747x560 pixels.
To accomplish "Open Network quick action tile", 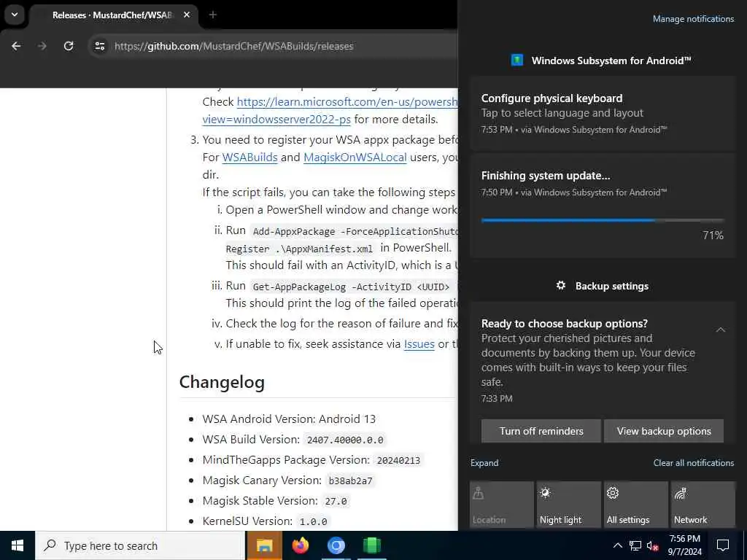I will 703,505.
